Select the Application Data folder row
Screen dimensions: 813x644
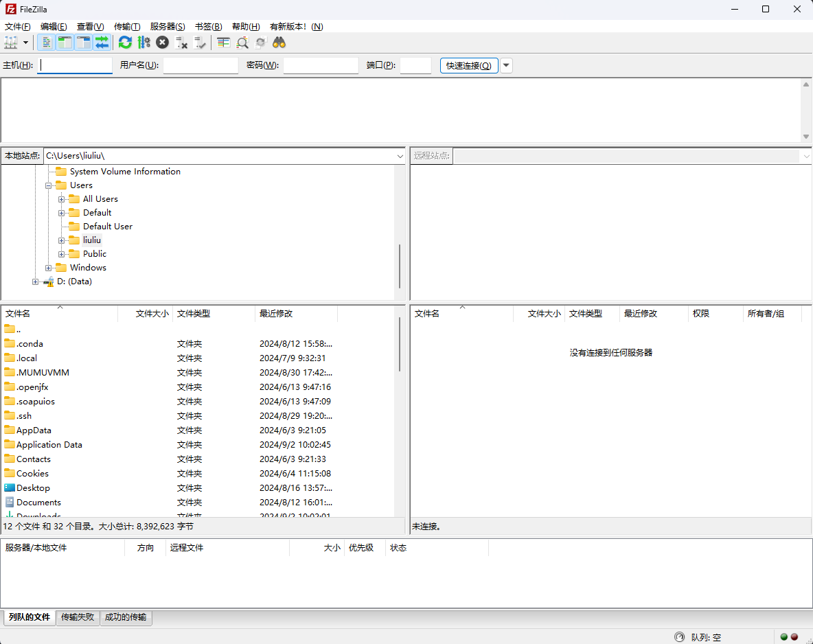click(197, 445)
